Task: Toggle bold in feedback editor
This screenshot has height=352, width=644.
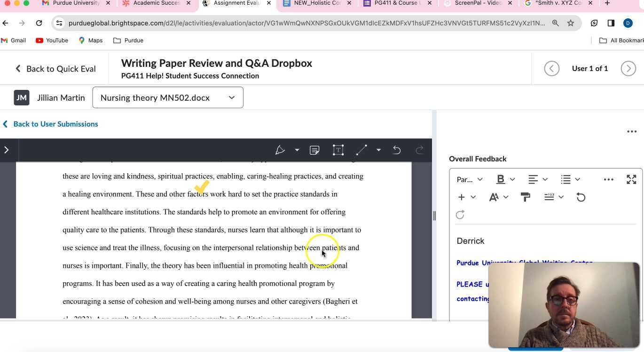Action: pyautogui.click(x=501, y=179)
